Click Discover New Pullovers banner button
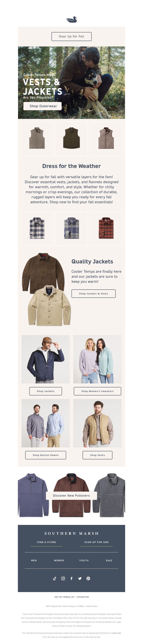This screenshot has height=644, width=143. [x=71, y=496]
